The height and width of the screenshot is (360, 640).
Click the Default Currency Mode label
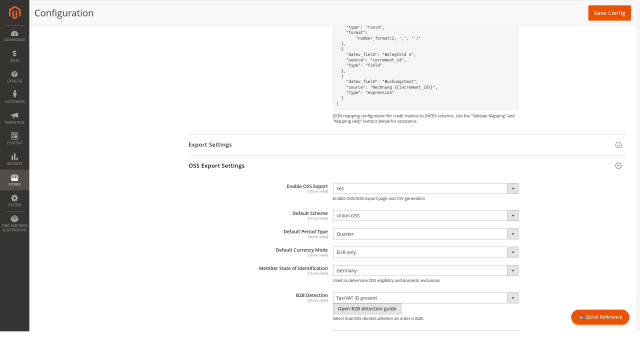pos(302,250)
